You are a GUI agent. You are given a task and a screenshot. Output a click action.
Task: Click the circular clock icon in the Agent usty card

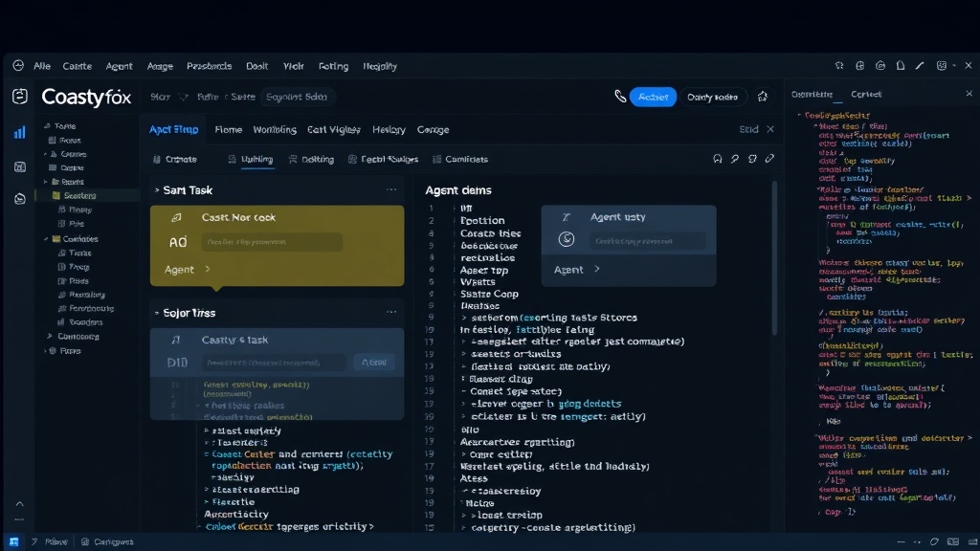(567, 239)
